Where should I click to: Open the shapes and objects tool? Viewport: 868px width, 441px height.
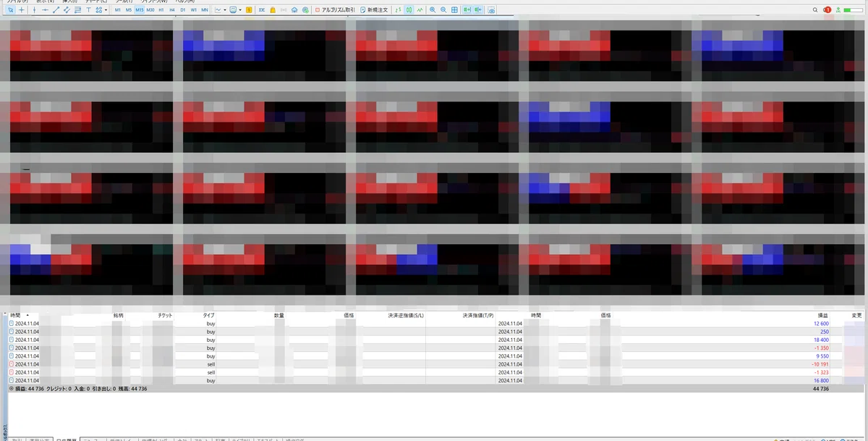98,10
